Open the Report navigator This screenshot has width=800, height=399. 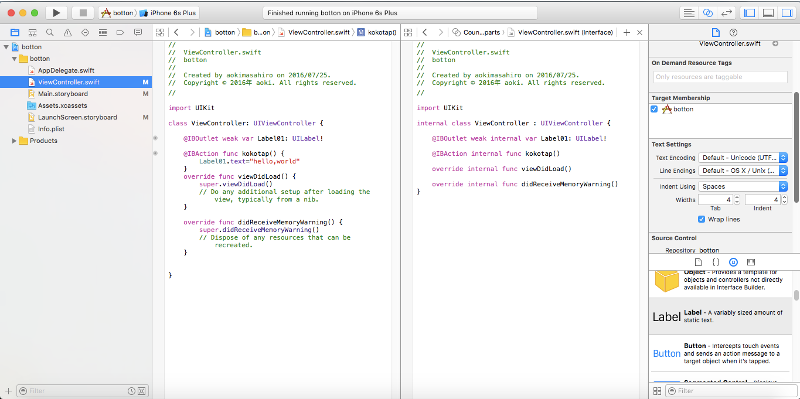[x=137, y=32]
